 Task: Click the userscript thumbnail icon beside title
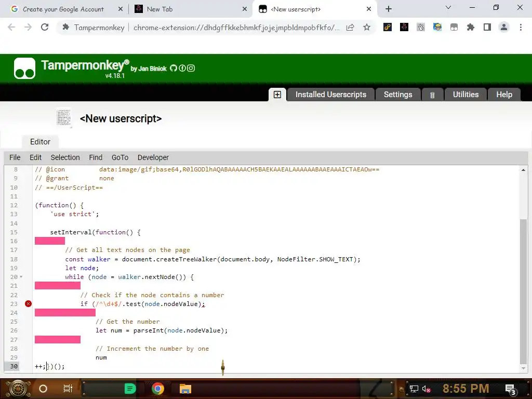[x=64, y=118]
